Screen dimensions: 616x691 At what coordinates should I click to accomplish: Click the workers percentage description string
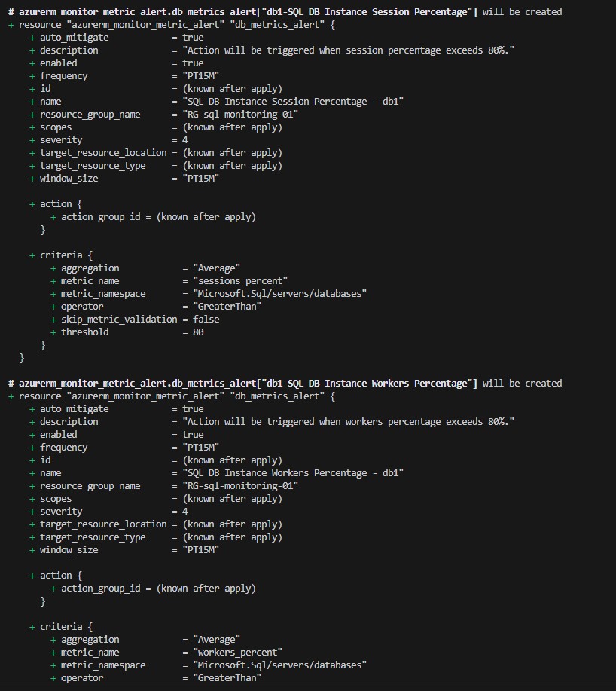tap(349, 422)
